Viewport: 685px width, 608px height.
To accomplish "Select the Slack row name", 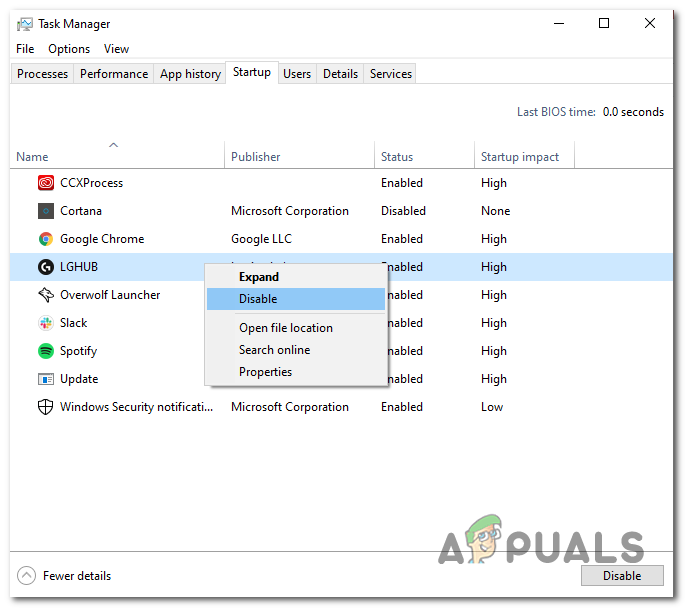I will pyautogui.click(x=73, y=323).
